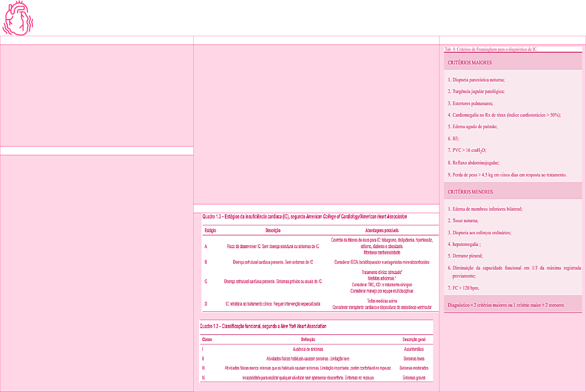Select the Quadro 1.2 NYHA table title
The image size is (586, 392).
tap(263, 326)
